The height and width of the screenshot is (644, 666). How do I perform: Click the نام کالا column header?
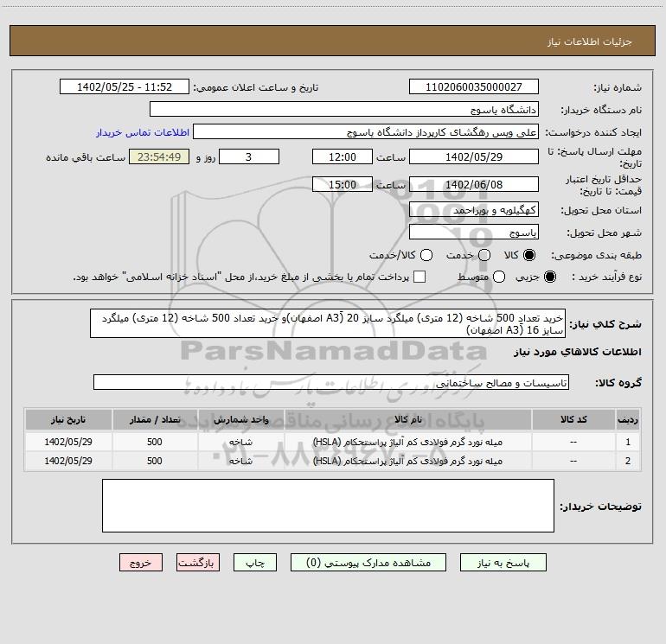point(407,419)
